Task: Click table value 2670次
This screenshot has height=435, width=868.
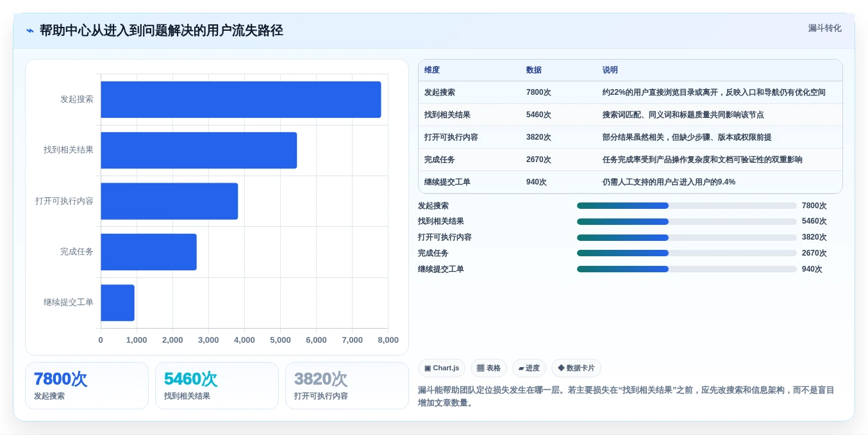Action: coord(538,160)
